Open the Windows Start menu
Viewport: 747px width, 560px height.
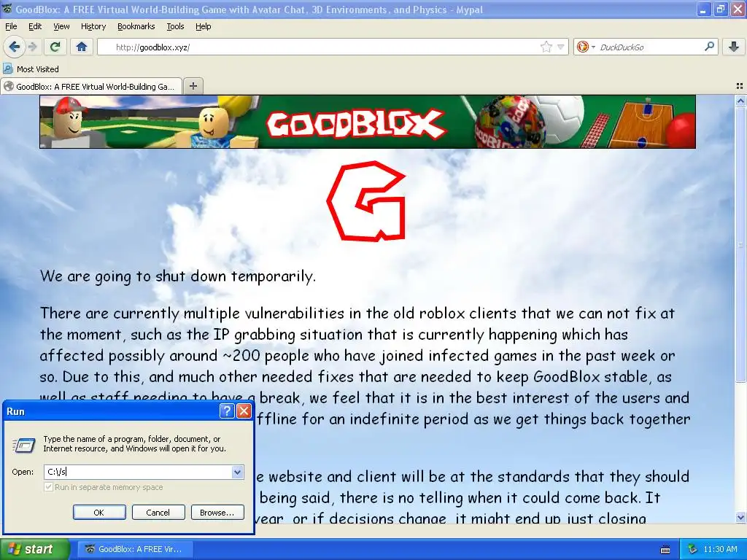[34, 549]
